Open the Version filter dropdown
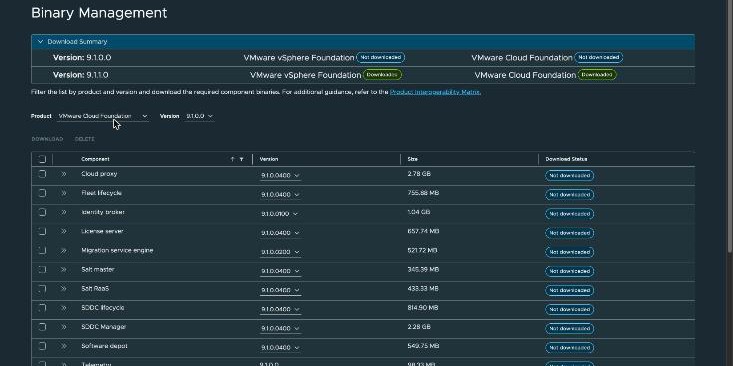 pyautogui.click(x=200, y=116)
